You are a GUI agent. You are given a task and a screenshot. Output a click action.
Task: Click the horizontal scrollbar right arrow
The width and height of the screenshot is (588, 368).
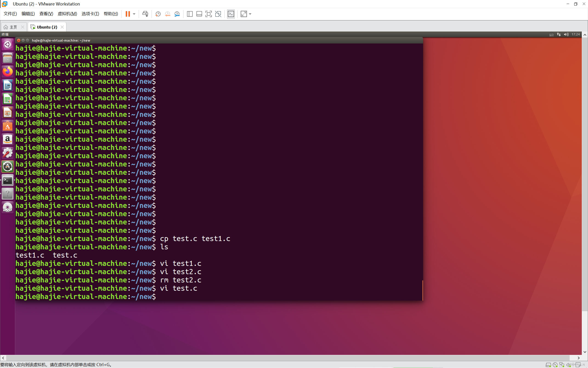pyautogui.click(x=579, y=358)
